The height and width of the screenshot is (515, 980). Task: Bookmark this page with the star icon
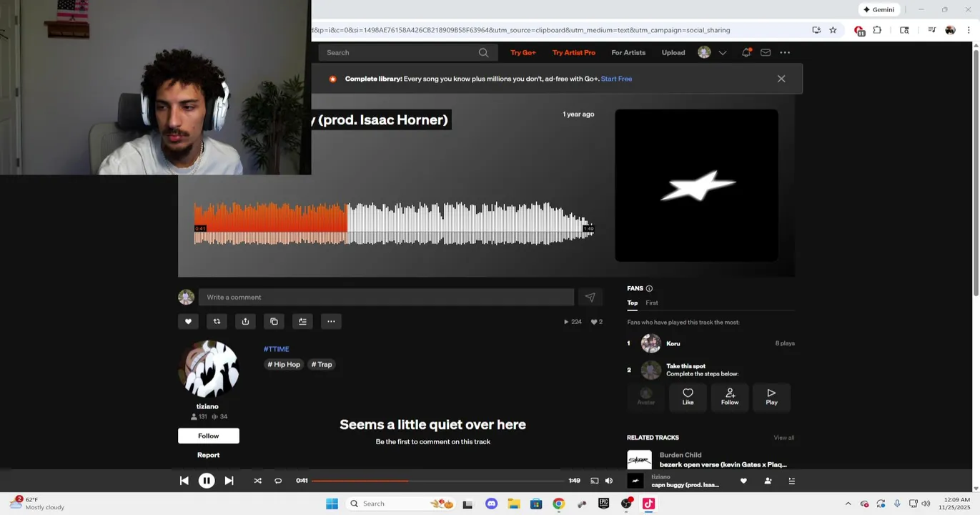833,30
